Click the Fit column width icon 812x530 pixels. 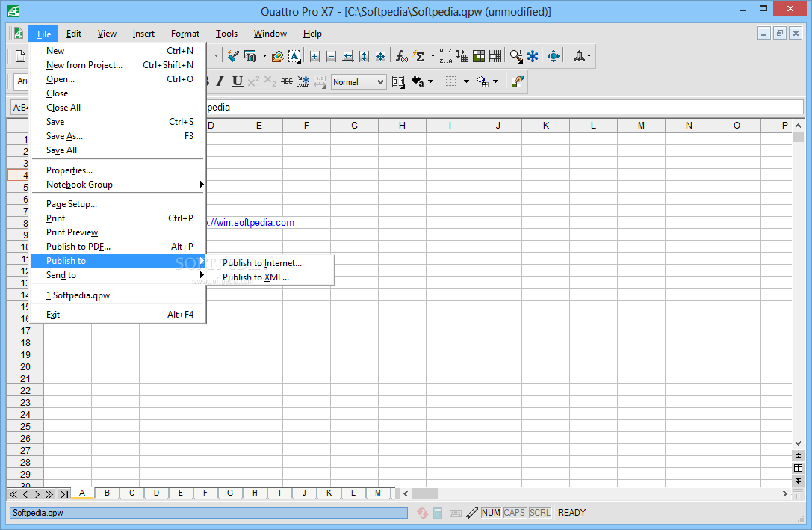(348, 56)
